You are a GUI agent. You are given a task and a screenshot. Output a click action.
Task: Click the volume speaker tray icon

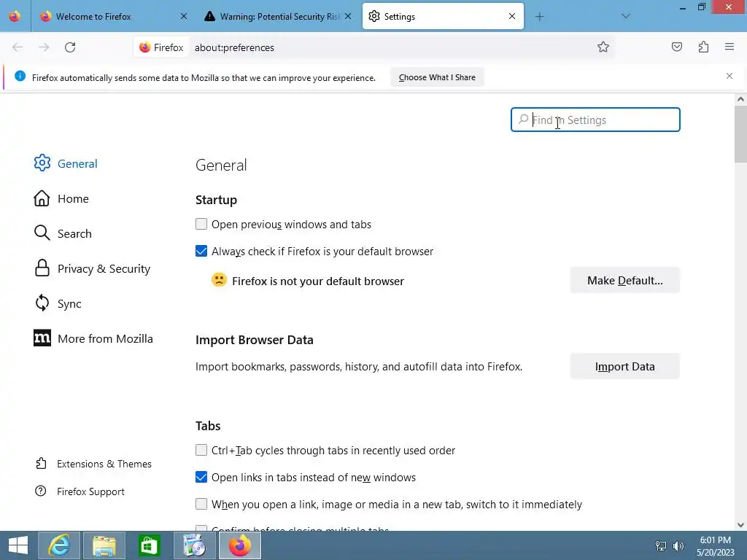[678, 546]
